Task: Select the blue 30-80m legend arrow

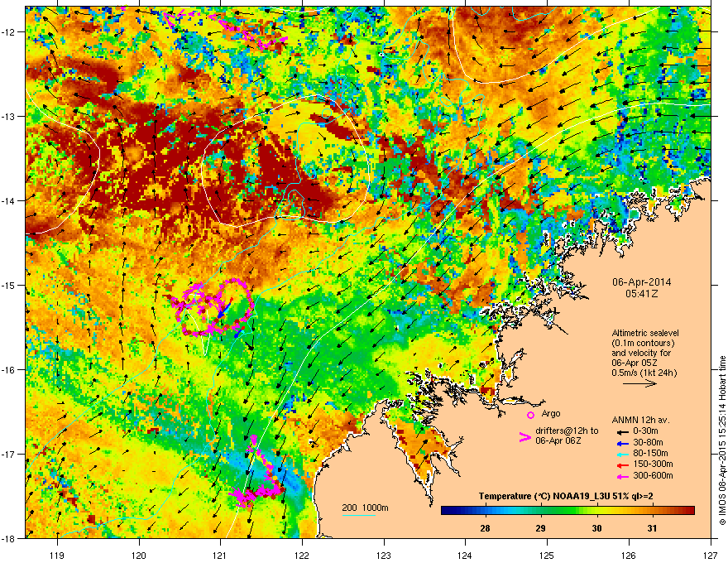Action: (x=621, y=443)
